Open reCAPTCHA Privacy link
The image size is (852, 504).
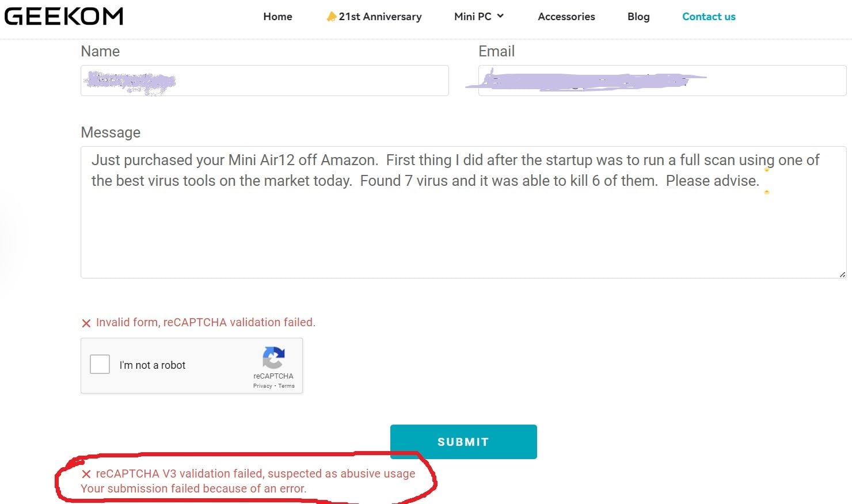pyautogui.click(x=263, y=386)
